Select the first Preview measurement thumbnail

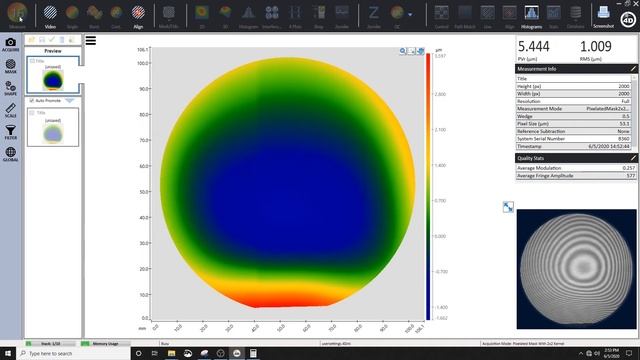coord(53,75)
